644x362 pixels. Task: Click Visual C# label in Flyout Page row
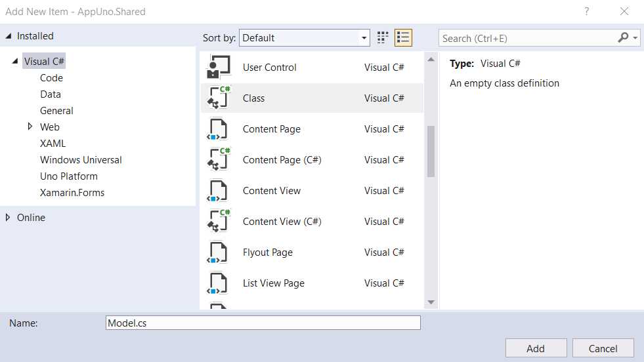384,252
